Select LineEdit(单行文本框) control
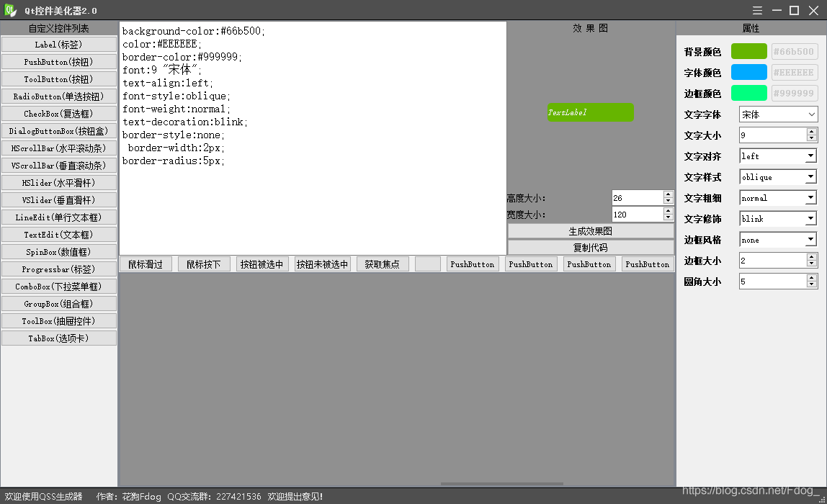The width and height of the screenshot is (827, 504). click(58, 217)
